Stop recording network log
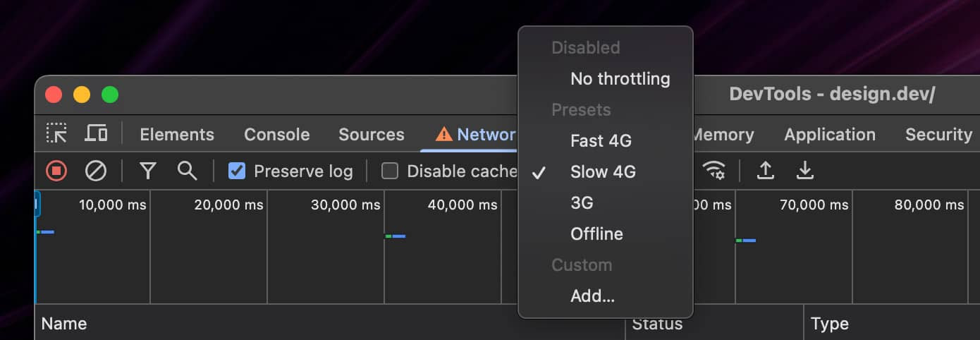980x340 pixels. 56,171
